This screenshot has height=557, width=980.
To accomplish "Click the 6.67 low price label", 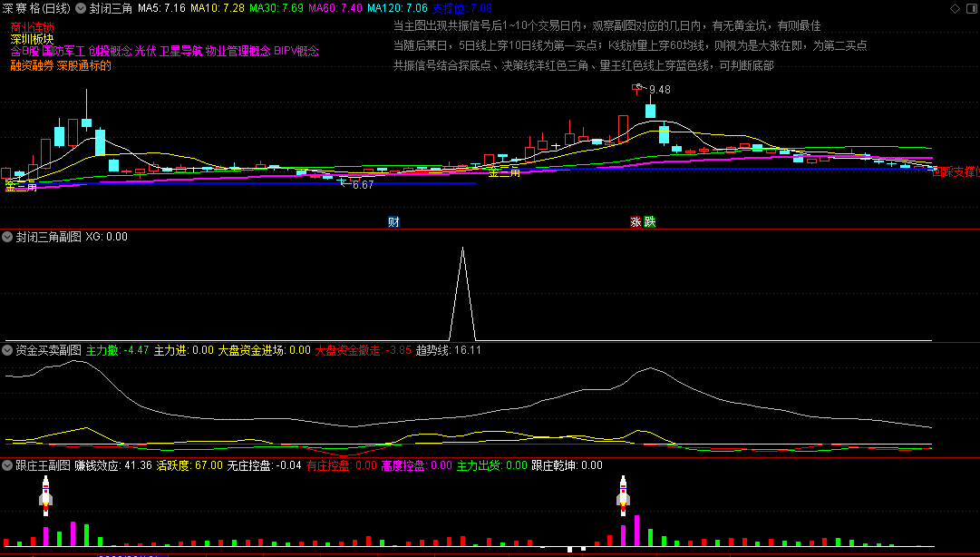I will click(363, 184).
